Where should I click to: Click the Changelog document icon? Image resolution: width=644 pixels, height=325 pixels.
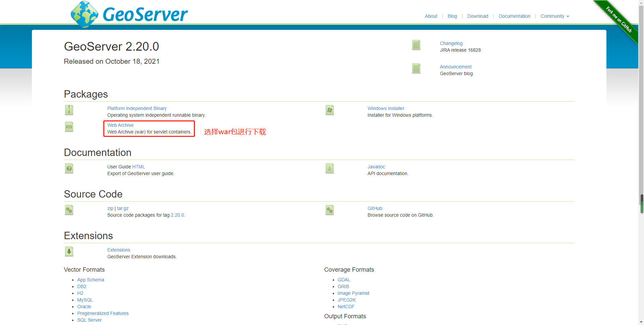pos(416,45)
